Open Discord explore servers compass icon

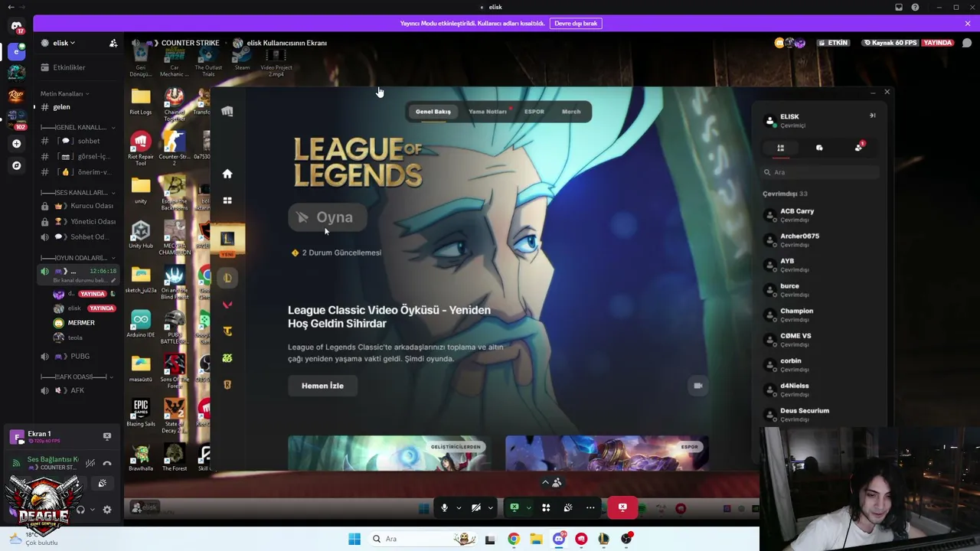[16, 165]
